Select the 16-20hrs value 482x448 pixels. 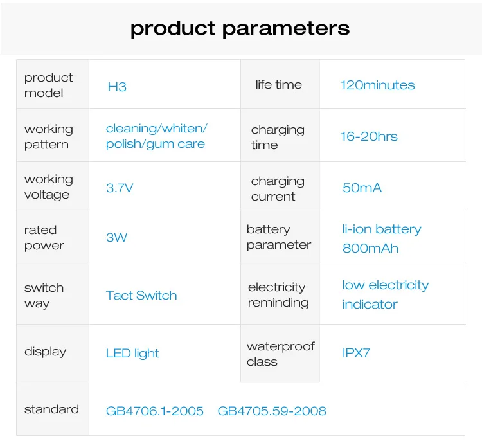pyautogui.click(x=369, y=136)
